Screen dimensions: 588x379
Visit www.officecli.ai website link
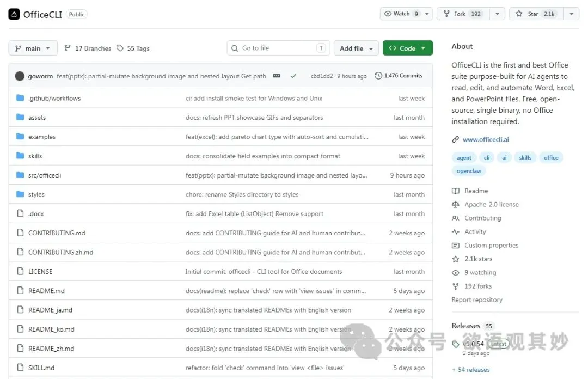[x=486, y=139]
